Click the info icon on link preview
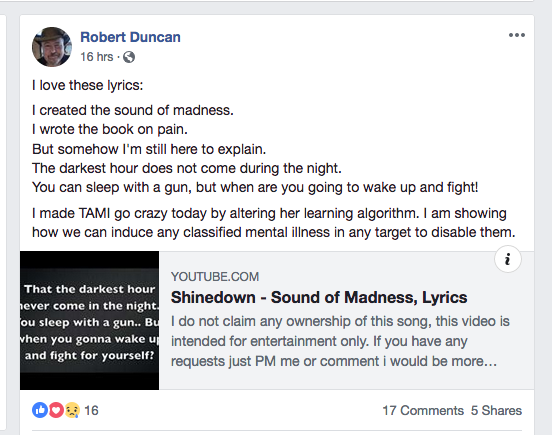Screen dimensions: 552x435 pyautogui.click(x=507, y=259)
